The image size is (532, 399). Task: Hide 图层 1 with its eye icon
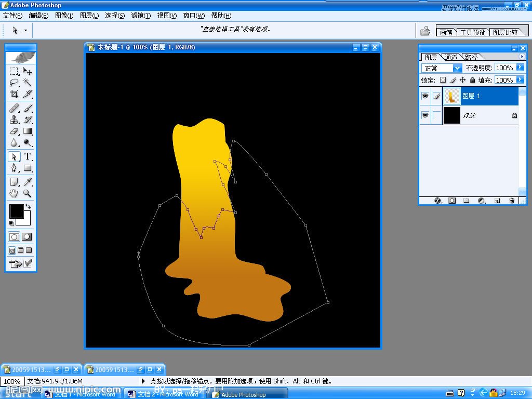pyautogui.click(x=425, y=96)
